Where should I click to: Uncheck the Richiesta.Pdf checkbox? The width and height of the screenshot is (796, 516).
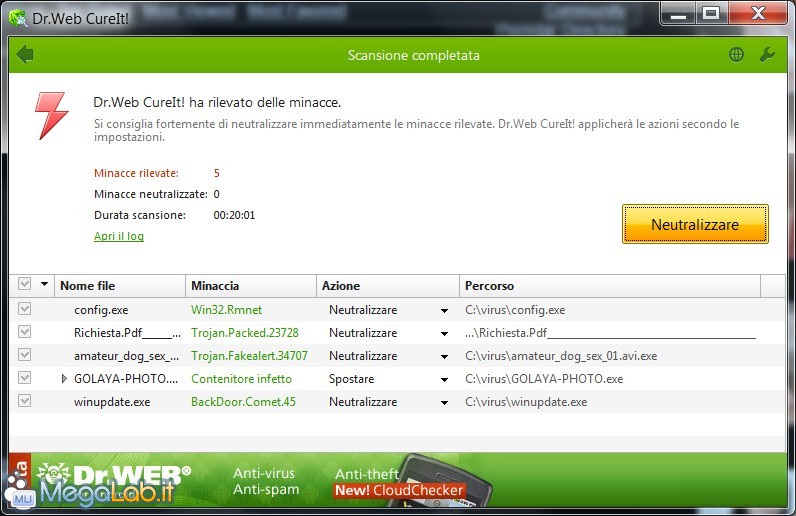[24, 332]
